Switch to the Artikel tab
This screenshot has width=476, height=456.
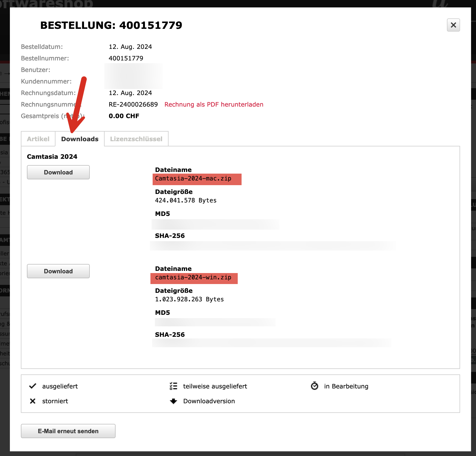[38, 139]
